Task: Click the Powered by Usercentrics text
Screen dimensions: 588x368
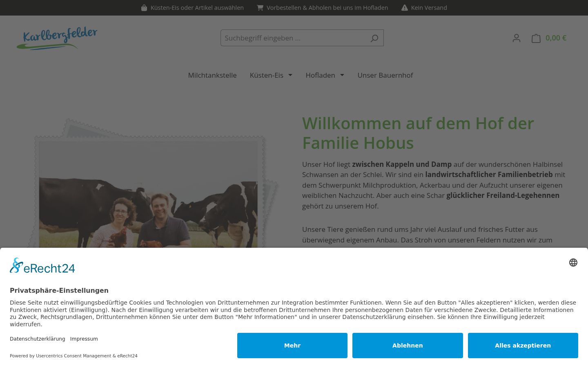Action: click(73, 356)
